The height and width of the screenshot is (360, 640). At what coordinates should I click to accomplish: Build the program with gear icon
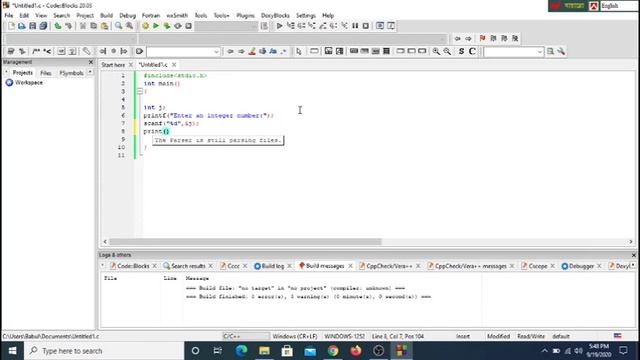[x=145, y=26]
